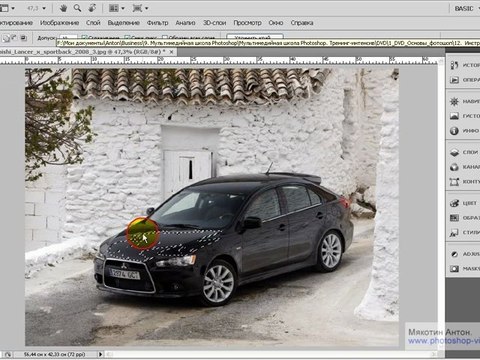
Task: Open the Просмотр (View) menu
Action: coord(247,23)
